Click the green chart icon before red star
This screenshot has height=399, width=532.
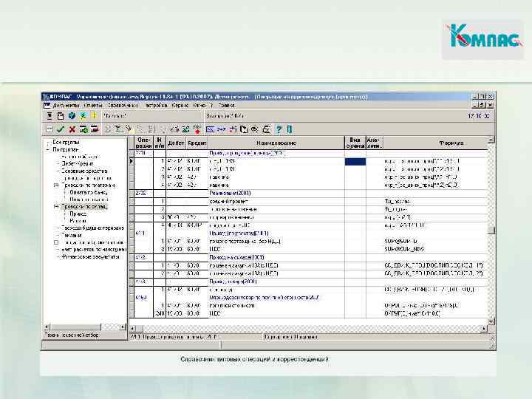(x=185, y=129)
